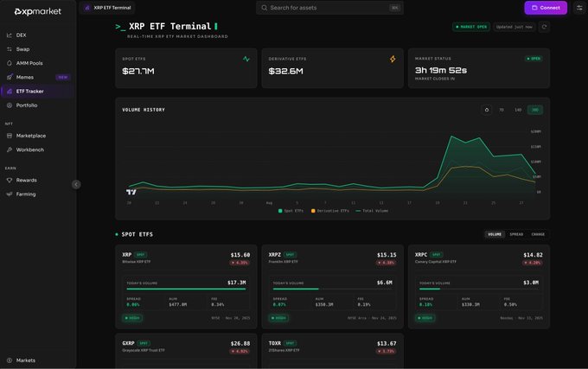
Task: Click the lightning icon on the Derivative ETFs card
Action: [393, 59]
